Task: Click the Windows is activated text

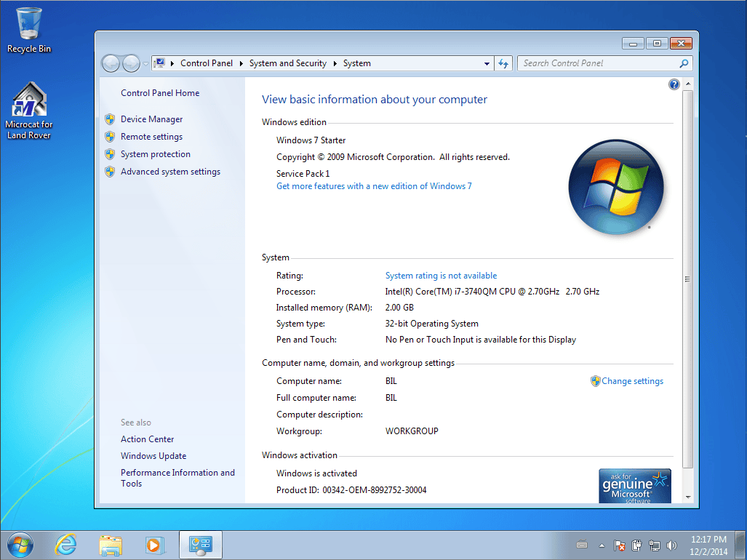Action: 316,473
